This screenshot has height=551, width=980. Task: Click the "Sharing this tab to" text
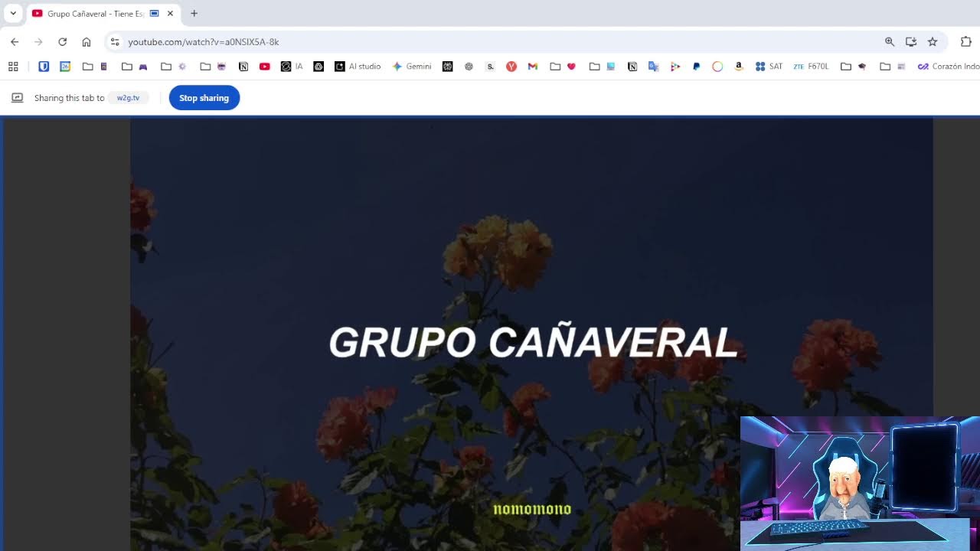click(69, 98)
